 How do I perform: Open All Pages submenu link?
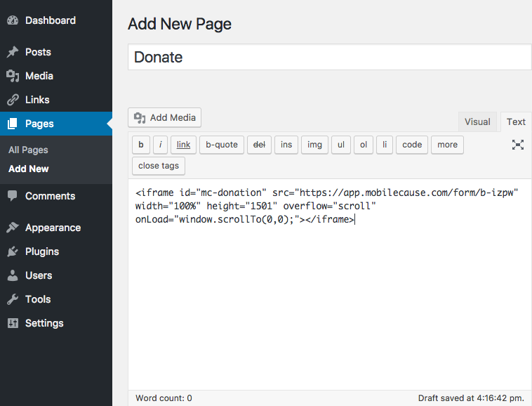[28, 150]
